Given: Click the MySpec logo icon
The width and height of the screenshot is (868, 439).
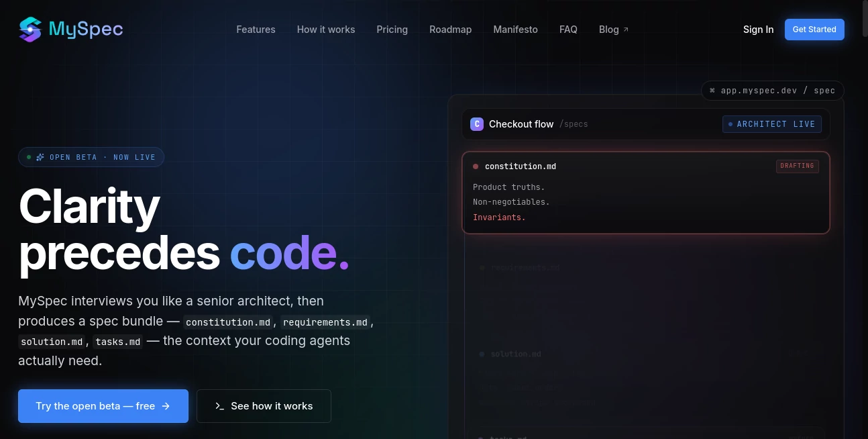Looking at the screenshot, I should tap(30, 30).
